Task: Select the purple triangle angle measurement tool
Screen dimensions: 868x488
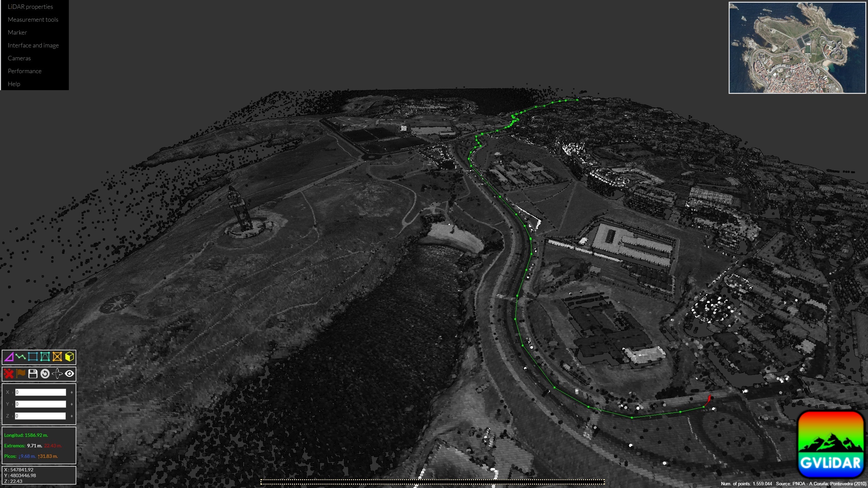Action: pyautogui.click(x=9, y=357)
